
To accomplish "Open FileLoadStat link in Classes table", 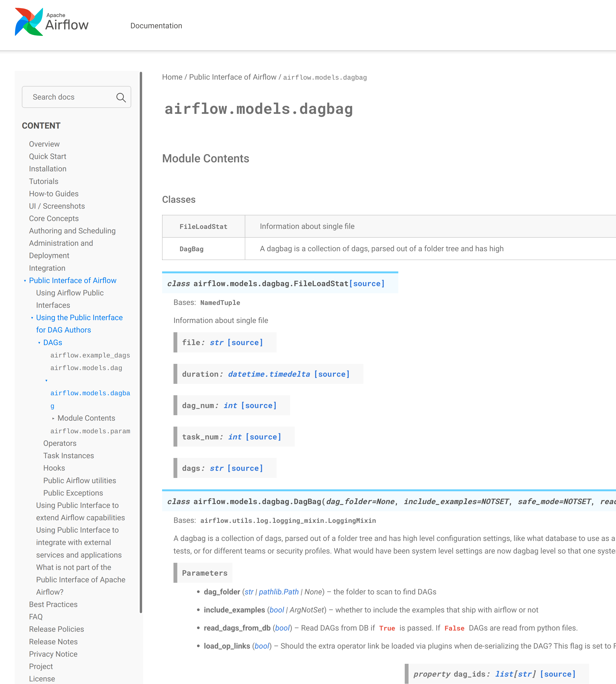I will (x=203, y=226).
